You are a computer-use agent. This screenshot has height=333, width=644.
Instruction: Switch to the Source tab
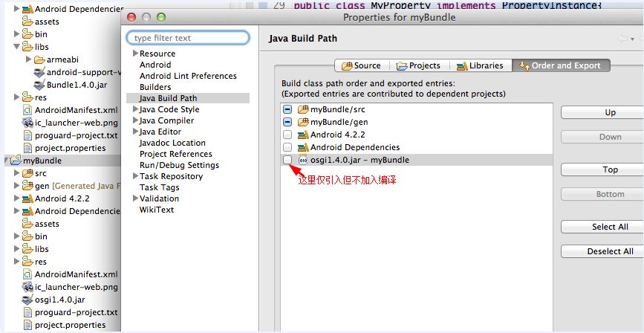(x=360, y=65)
